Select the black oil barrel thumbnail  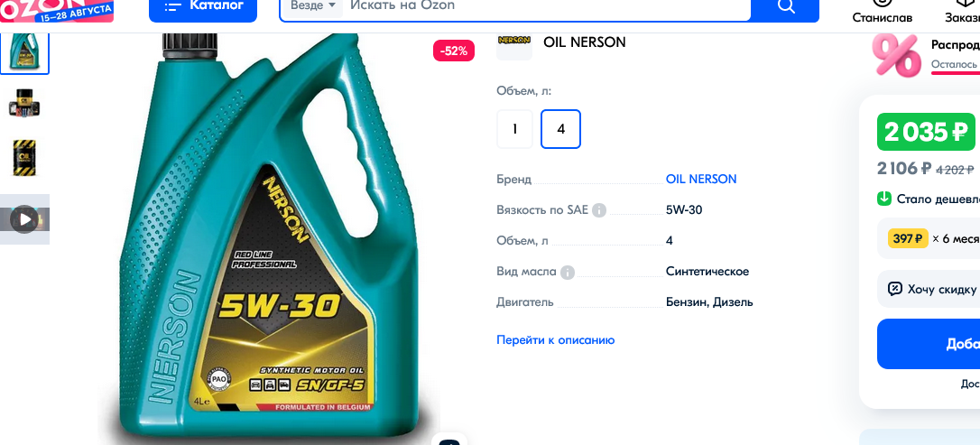(25, 157)
